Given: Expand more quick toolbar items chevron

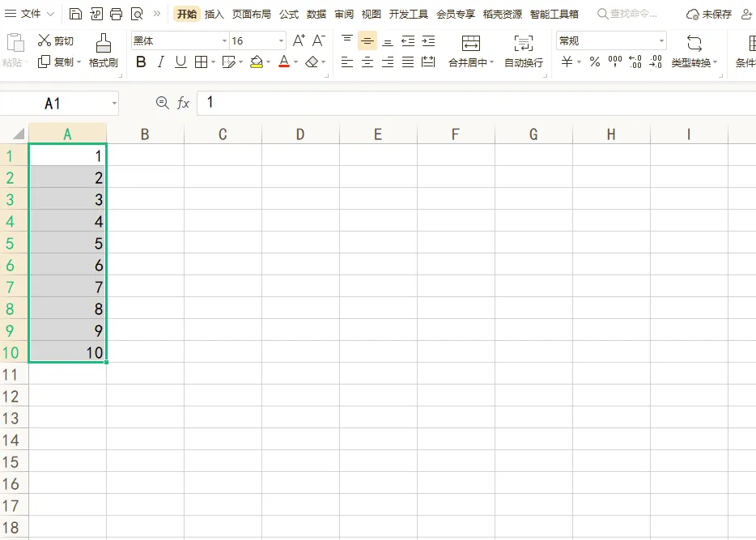Looking at the screenshot, I should pos(157,14).
